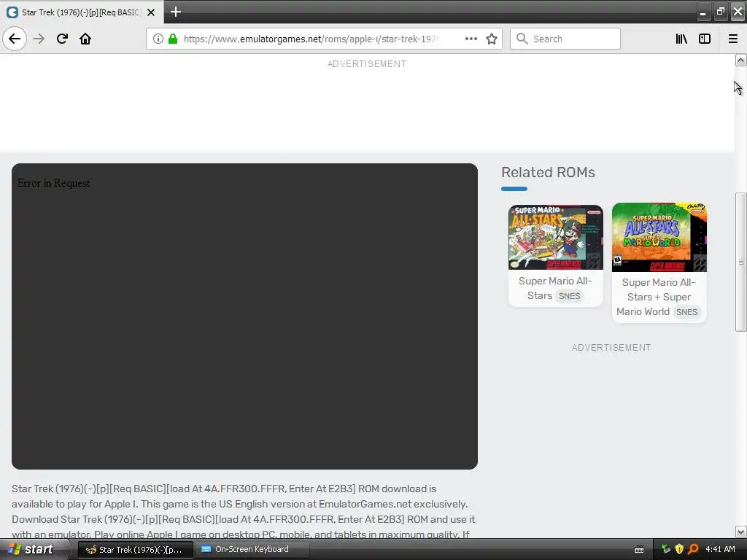Viewport: 747px width, 560px height.
Task: Switch to On-Screen Keyboard taskbar button
Action: pos(252,550)
